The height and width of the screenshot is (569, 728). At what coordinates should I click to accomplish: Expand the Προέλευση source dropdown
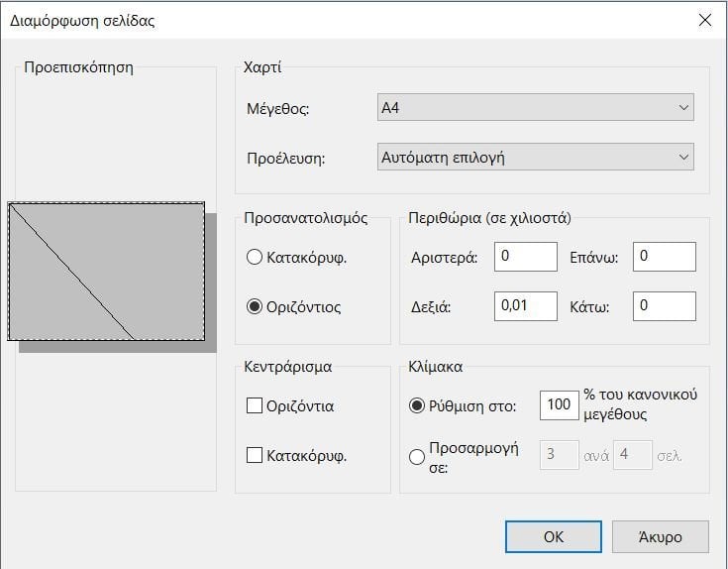click(x=535, y=157)
